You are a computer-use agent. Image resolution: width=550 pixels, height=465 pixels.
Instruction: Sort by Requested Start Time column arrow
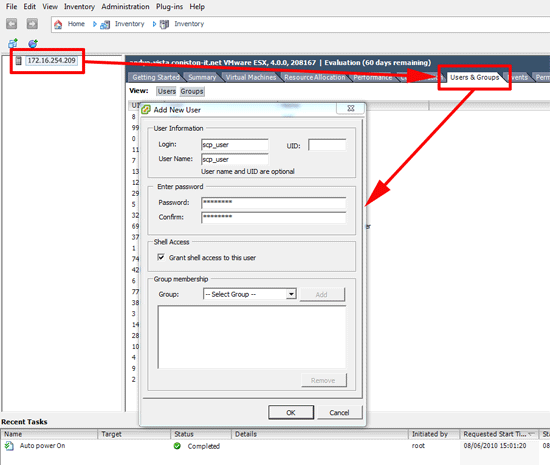tap(531, 434)
